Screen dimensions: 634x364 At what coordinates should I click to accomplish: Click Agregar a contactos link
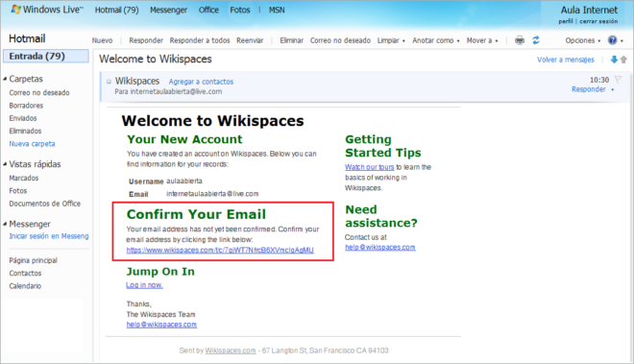coord(201,82)
